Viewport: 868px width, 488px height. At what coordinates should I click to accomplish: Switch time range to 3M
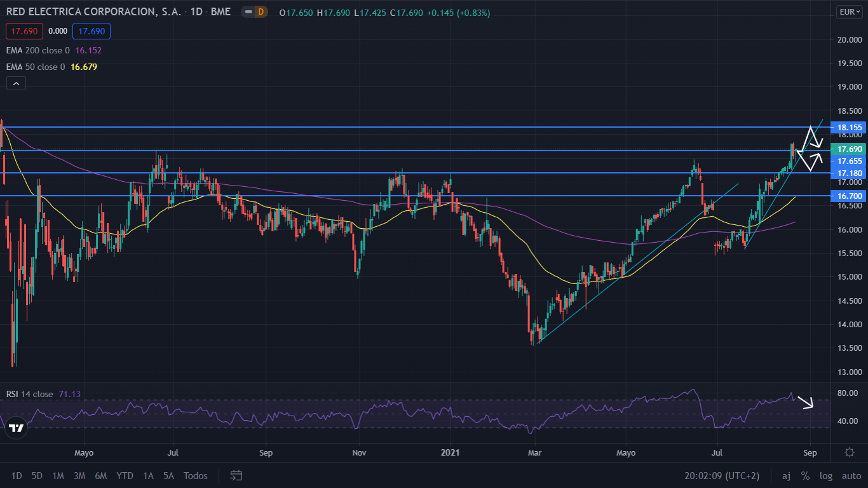(x=79, y=475)
